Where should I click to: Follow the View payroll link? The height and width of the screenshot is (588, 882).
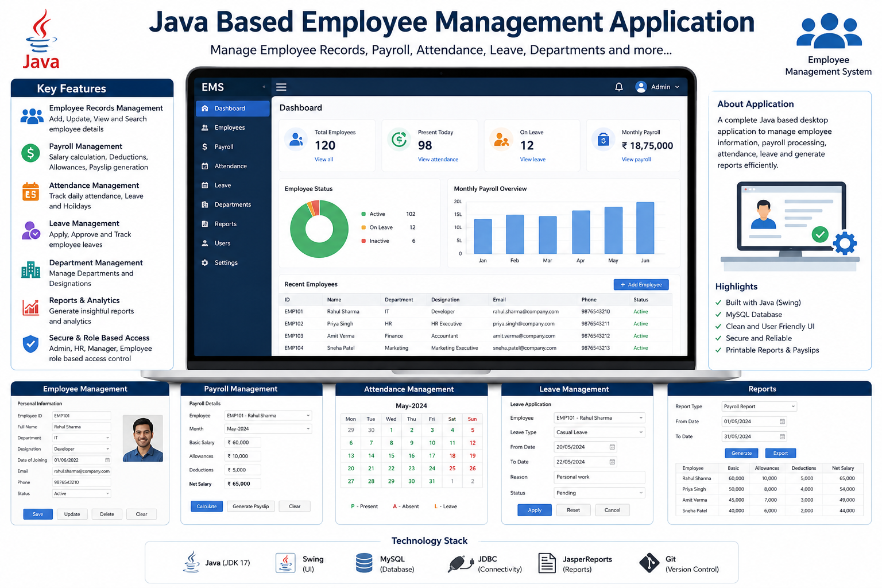pos(636,160)
